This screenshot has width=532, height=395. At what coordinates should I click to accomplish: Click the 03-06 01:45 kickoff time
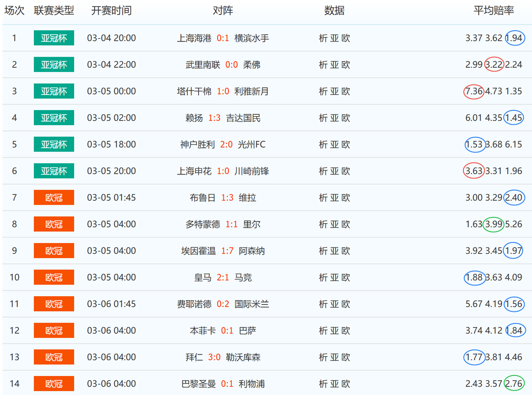pos(111,304)
